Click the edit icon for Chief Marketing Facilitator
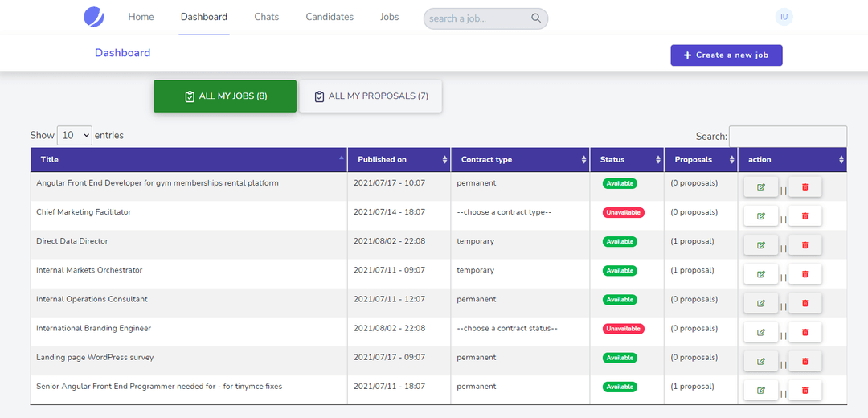 pos(760,216)
